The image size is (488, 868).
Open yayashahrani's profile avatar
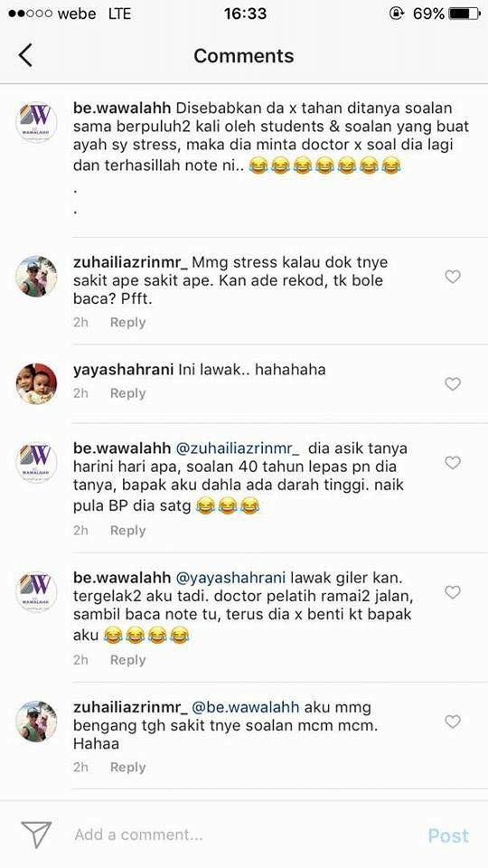tap(36, 383)
